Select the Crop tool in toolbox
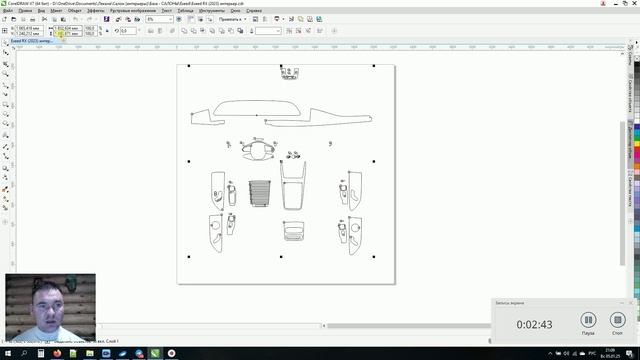 pyautogui.click(x=5, y=64)
